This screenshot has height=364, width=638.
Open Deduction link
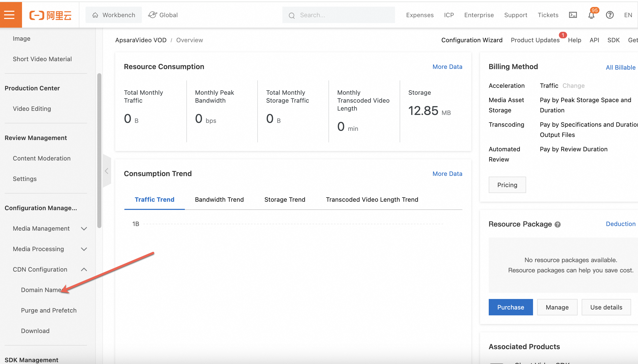(x=621, y=224)
